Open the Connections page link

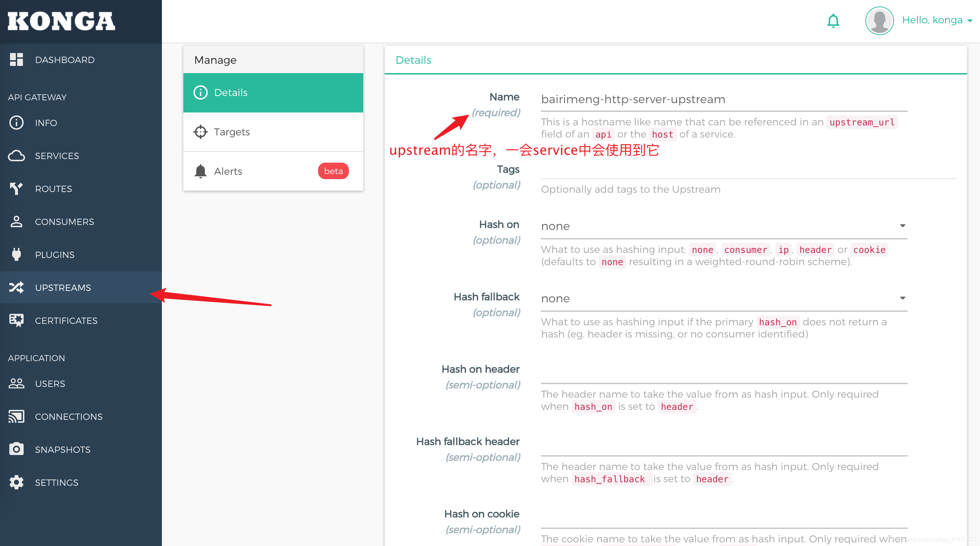(x=68, y=416)
